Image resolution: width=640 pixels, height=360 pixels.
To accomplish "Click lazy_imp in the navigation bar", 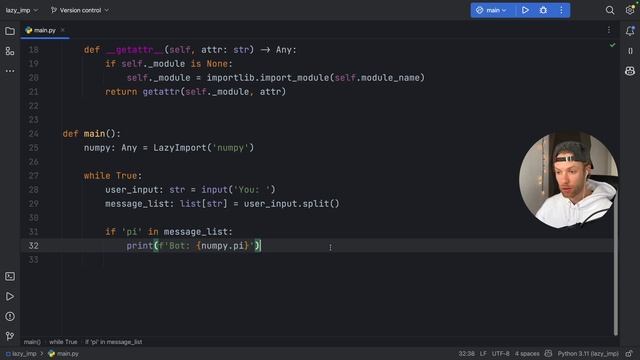I will [x=21, y=354].
